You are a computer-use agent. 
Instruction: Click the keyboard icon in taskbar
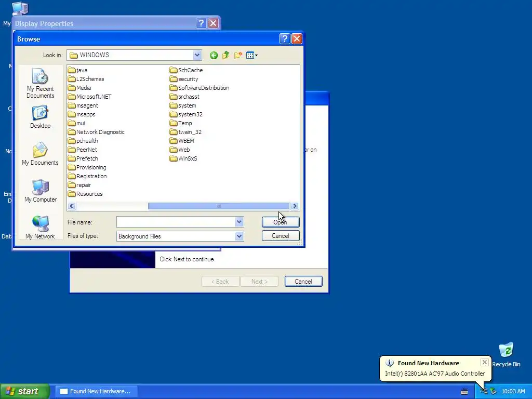[465, 392]
